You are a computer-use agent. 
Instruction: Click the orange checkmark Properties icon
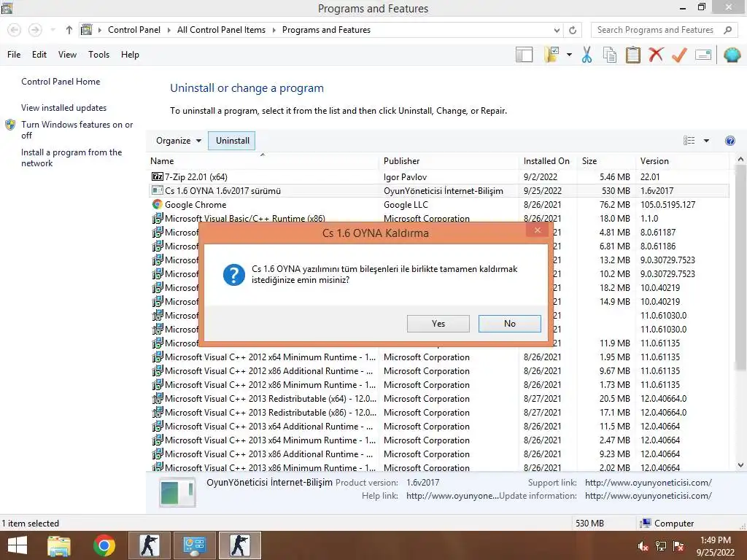tap(679, 55)
